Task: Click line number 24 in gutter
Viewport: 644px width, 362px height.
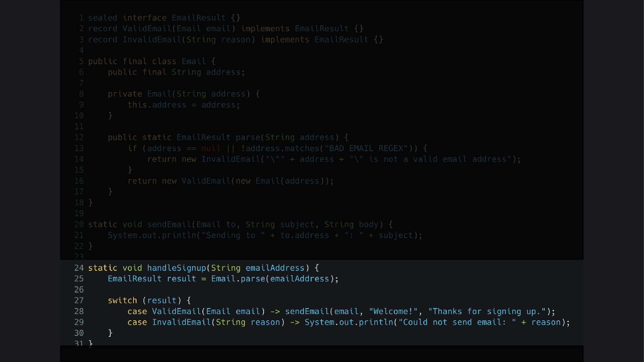Action: tap(79, 268)
